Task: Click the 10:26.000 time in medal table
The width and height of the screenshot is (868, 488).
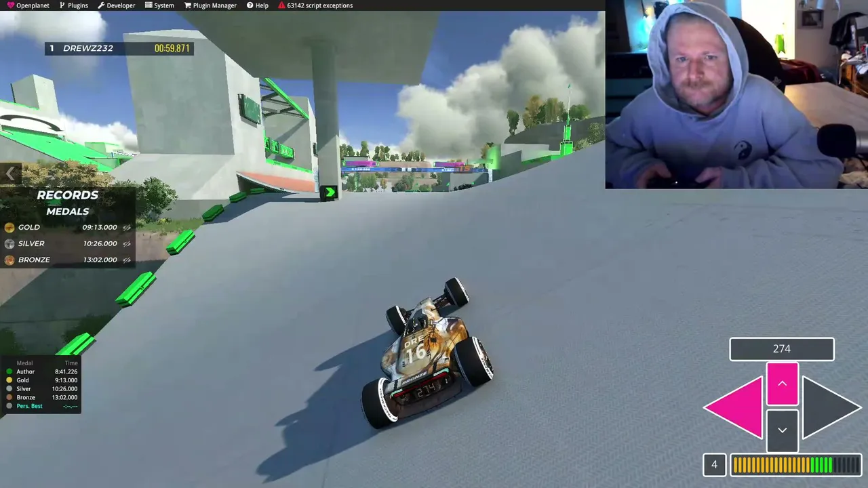Action: (x=65, y=389)
